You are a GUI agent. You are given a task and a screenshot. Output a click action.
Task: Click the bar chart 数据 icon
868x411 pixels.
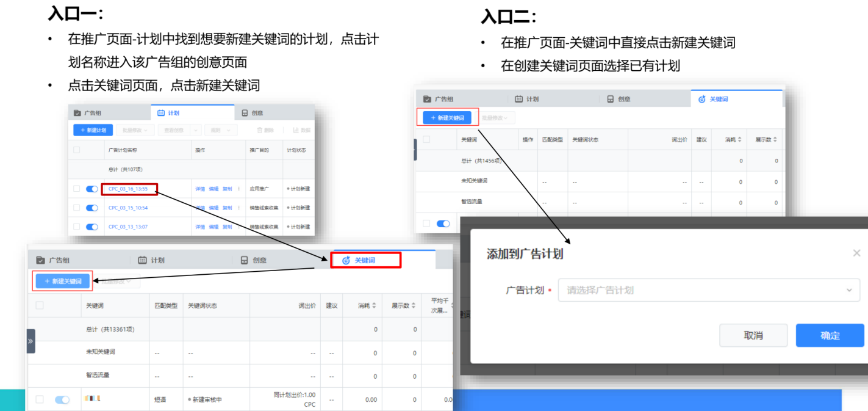(x=296, y=130)
